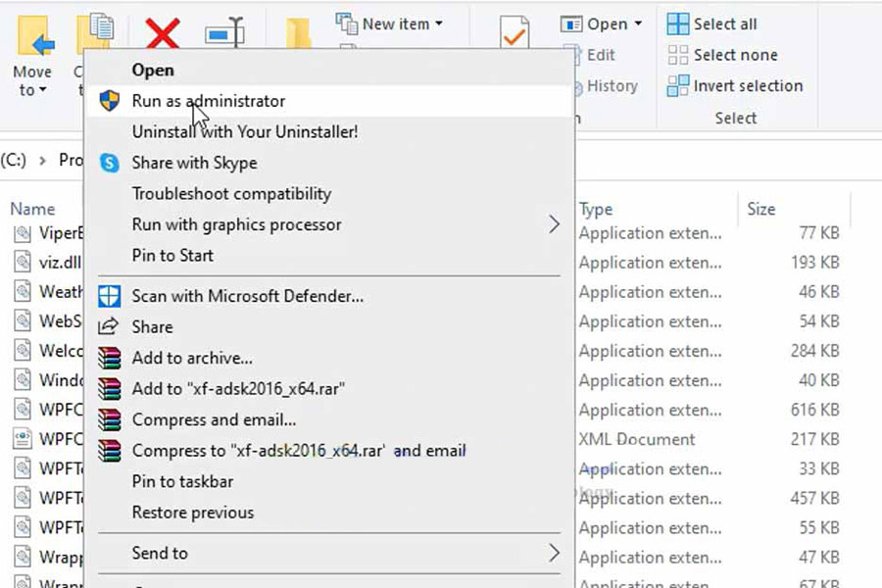
Task: Select Pin to Start
Action: tap(329, 256)
